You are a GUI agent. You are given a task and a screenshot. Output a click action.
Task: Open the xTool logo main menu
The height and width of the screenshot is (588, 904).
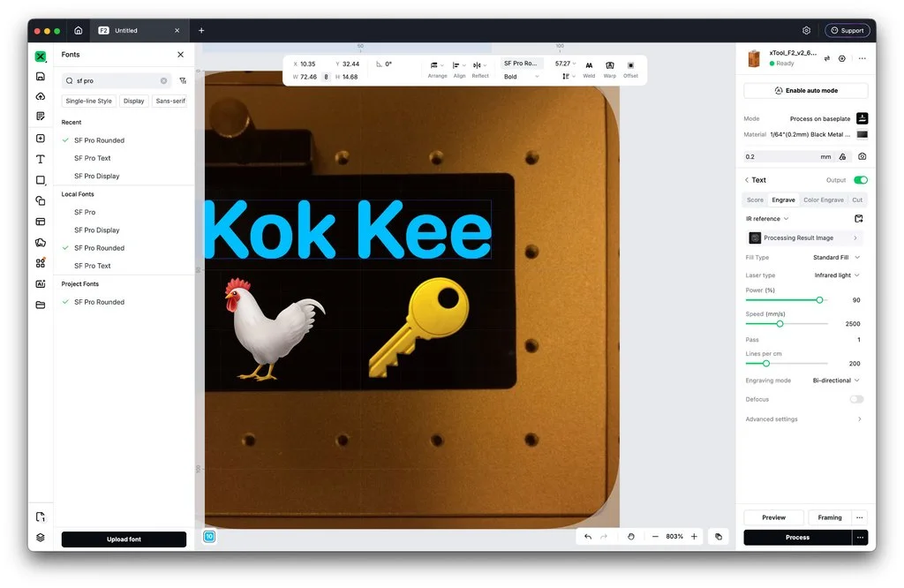(41, 56)
